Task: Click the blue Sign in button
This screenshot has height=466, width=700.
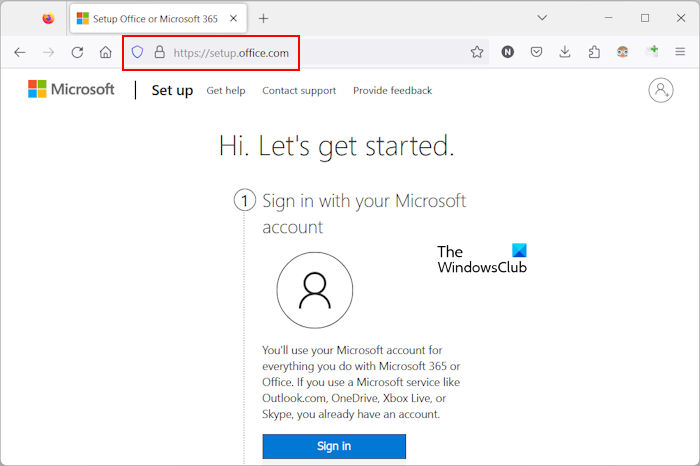Action: coord(334,446)
